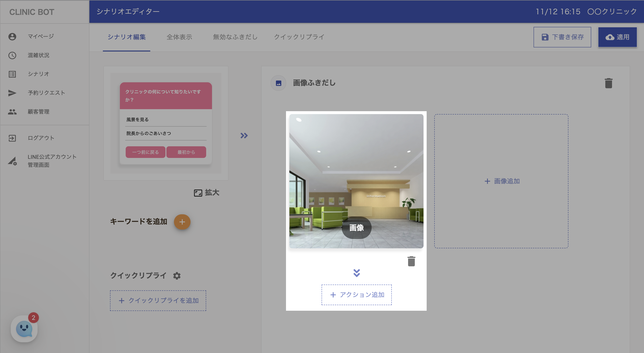Click the マイページ account icon
The height and width of the screenshot is (353, 644).
[12, 36]
